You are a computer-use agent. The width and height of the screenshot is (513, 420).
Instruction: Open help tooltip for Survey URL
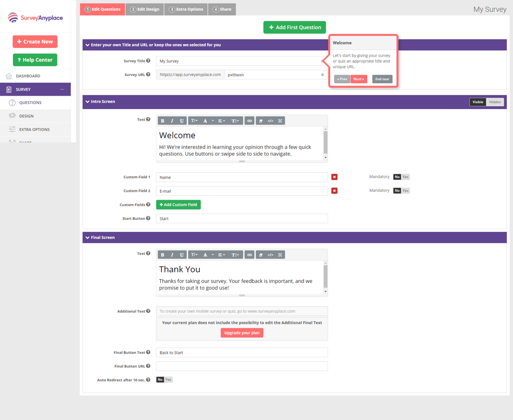tap(148, 75)
